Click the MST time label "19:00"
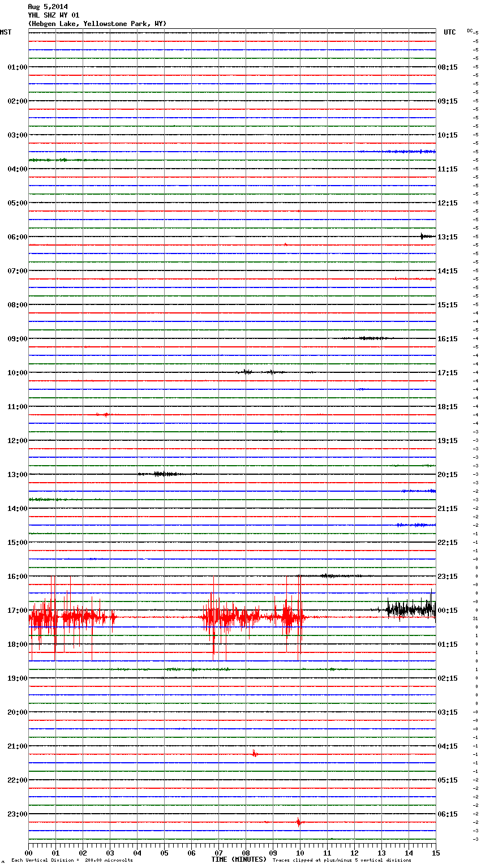 coord(18,678)
